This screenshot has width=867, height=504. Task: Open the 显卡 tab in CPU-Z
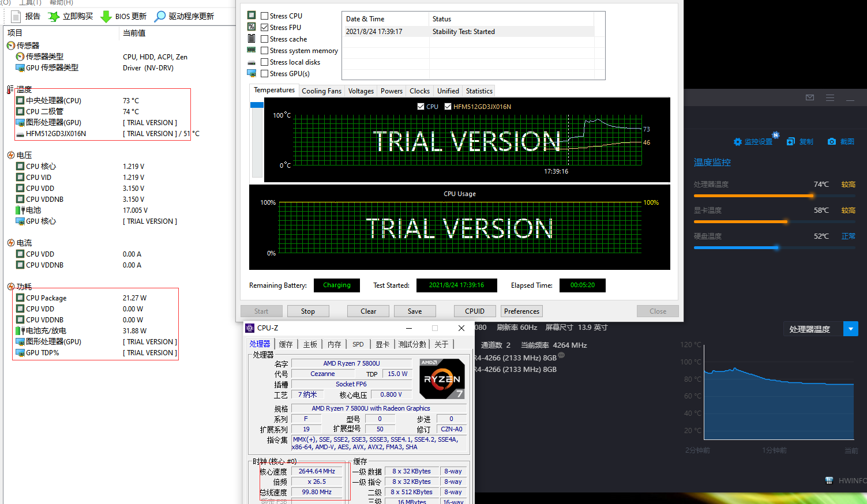pos(382,344)
